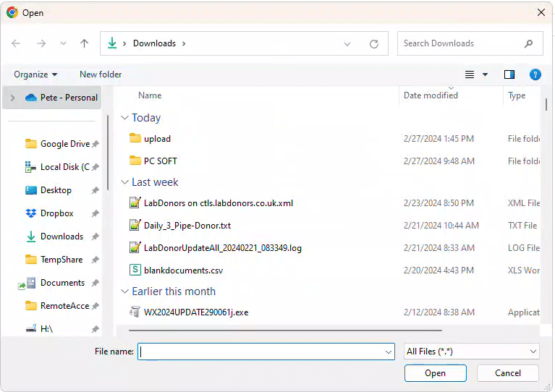Click the Cancel button

point(508,373)
